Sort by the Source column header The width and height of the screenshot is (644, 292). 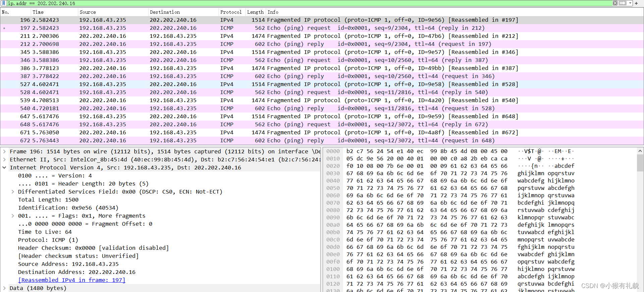pyautogui.click(x=113, y=12)
